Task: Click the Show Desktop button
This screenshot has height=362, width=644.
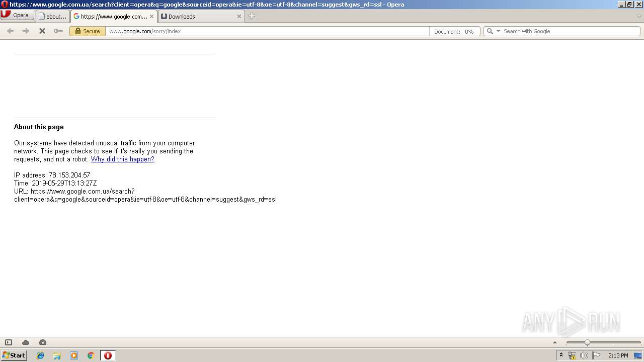Action: pos(638,355)
